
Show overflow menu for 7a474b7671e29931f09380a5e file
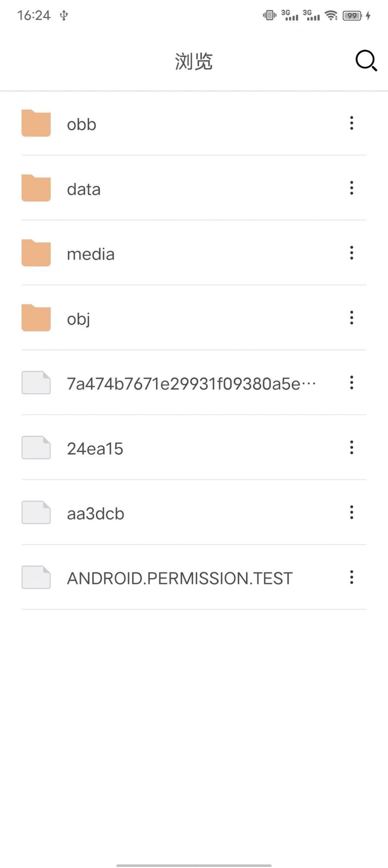(x=351, y=383)
